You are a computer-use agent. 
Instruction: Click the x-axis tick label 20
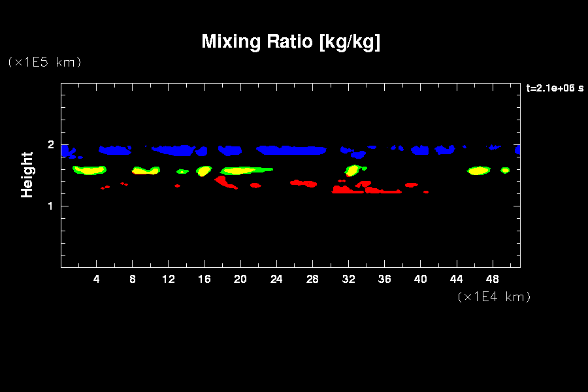[240, 279]
